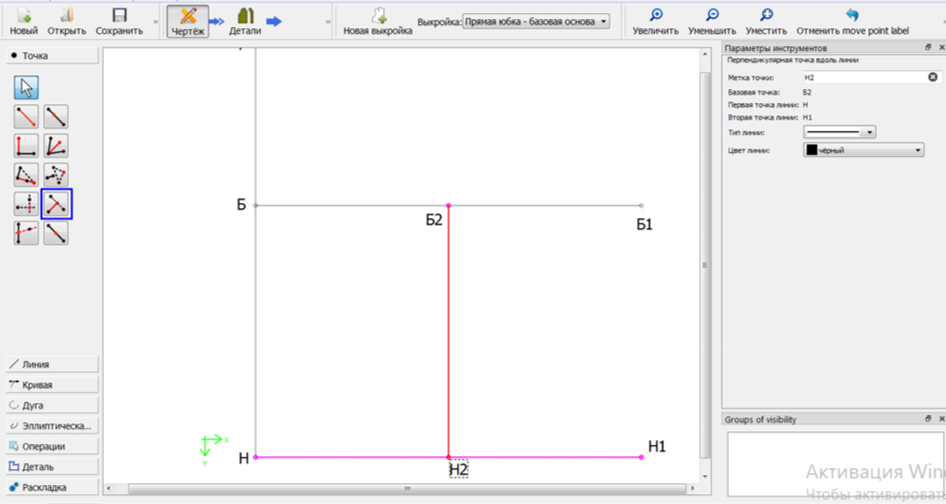Open the Тип линии dropdown
This screenshot has width=946, height=504.
point(839,132)
